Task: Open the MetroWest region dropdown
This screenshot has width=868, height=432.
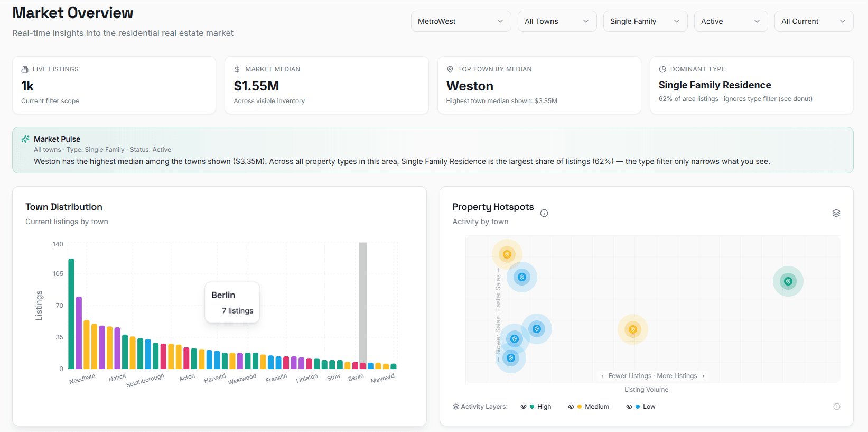Action: click(461, 21)
